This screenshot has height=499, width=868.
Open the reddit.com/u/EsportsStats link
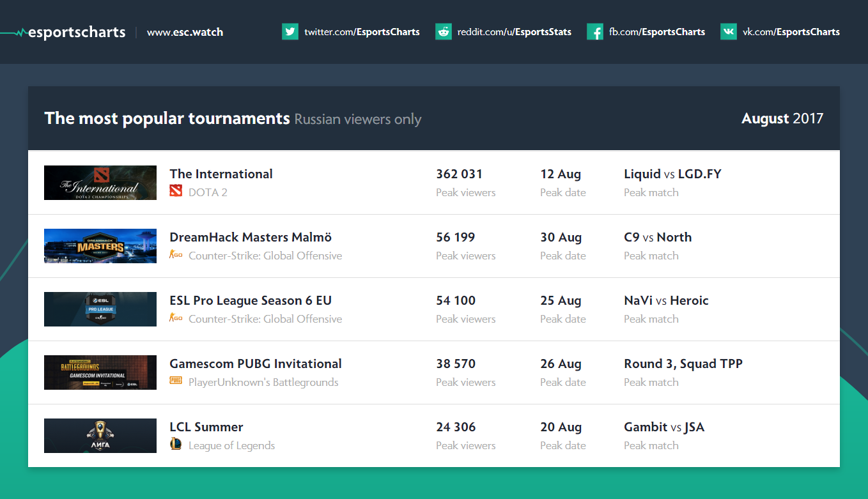(x=515, y=31)
